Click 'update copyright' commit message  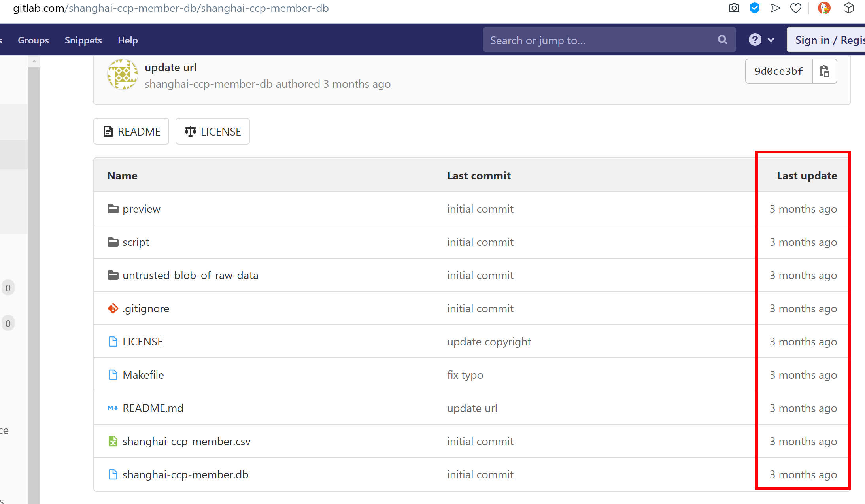pos(489,342)
